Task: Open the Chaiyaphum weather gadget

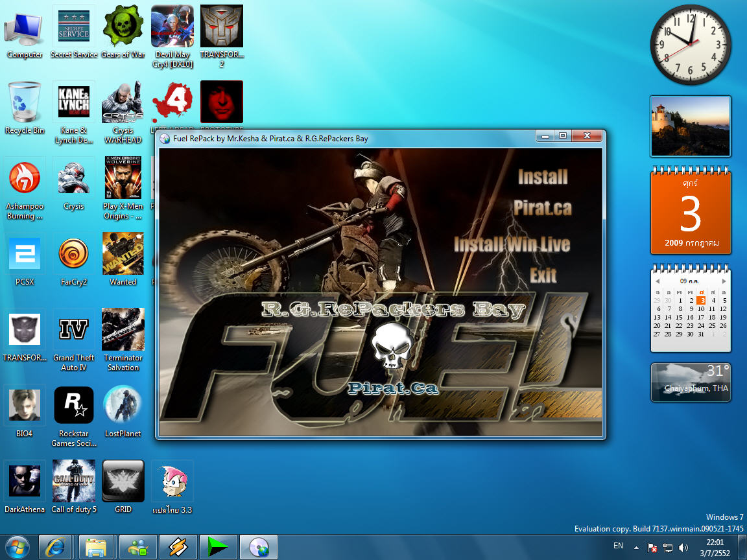Action: (x=691, y=382)
